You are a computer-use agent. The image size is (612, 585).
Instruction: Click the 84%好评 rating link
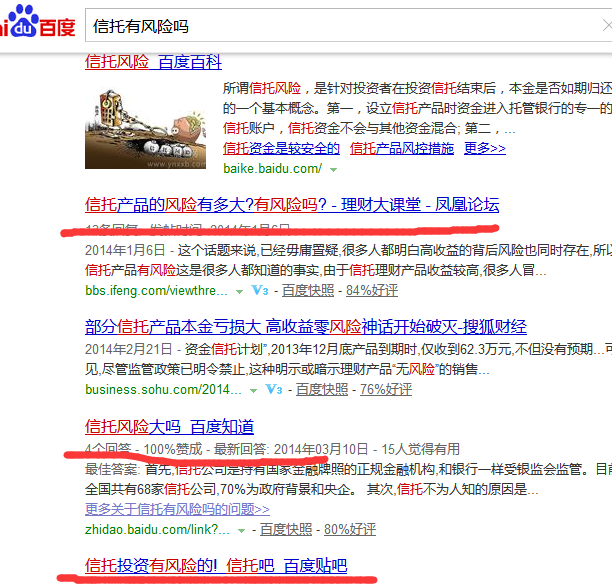372,290
